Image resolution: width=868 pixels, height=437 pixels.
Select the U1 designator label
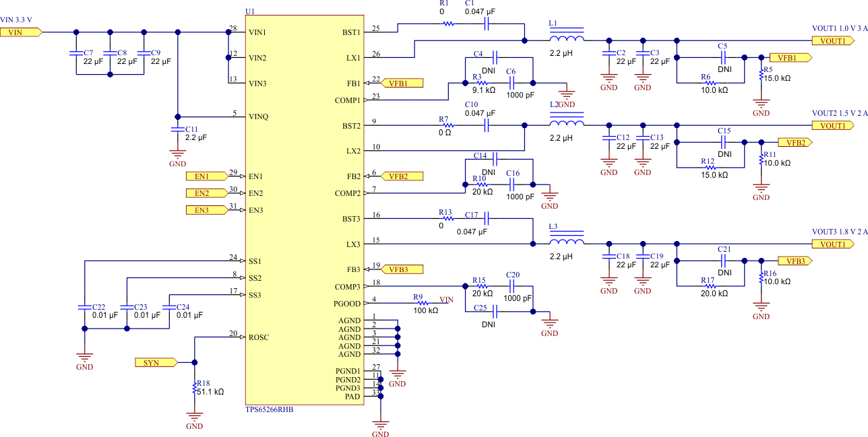click(x=251, y=11)
